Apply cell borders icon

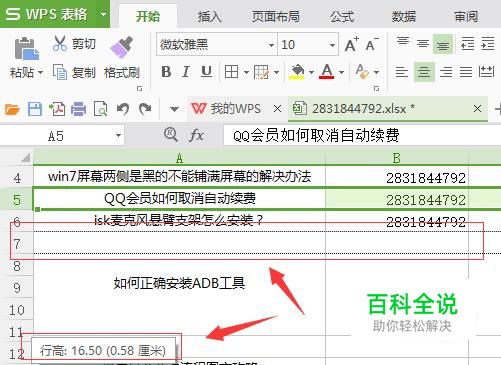[x=231, y=72]
